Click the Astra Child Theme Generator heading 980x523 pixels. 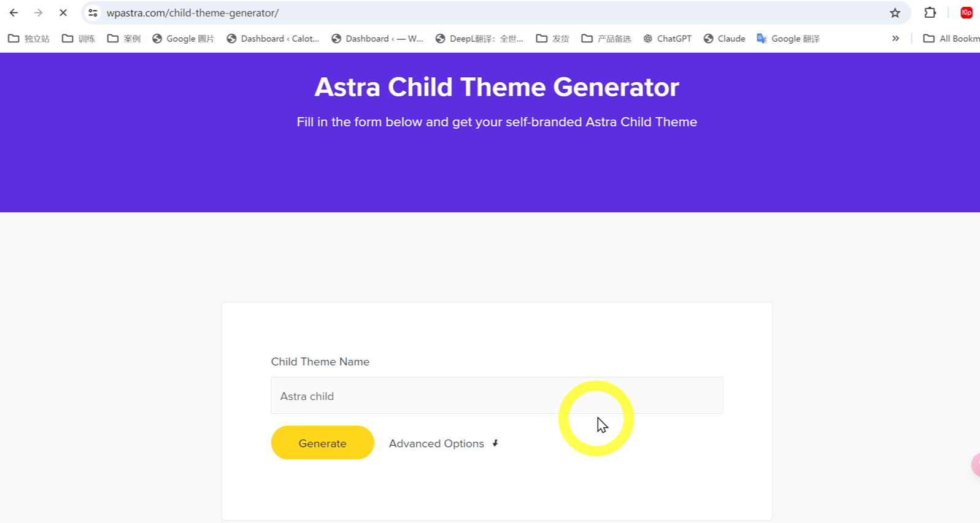coord(496,87)
